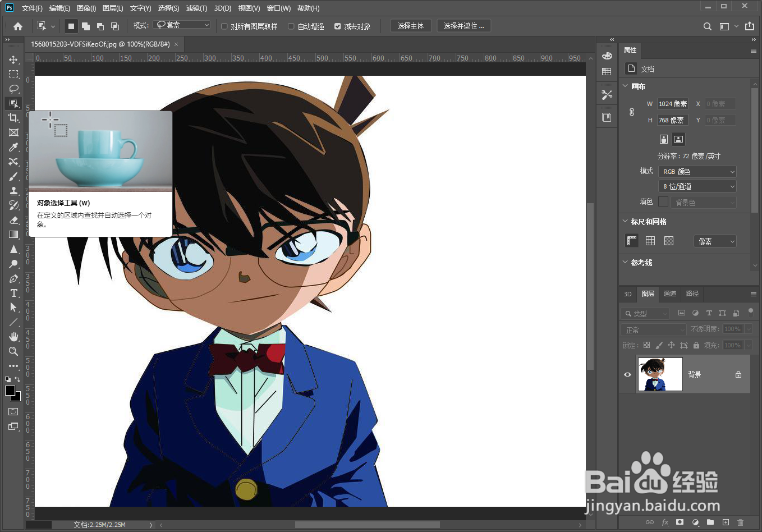Open the 8 位/通道 bit depth dropdown

(x=697, y=186)
